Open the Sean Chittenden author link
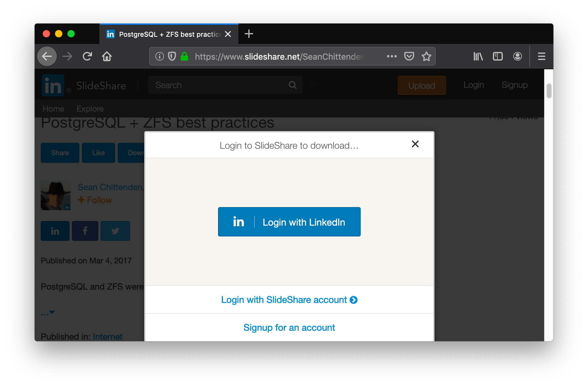This screenshot has width=588, height=387. click(111, 187)
